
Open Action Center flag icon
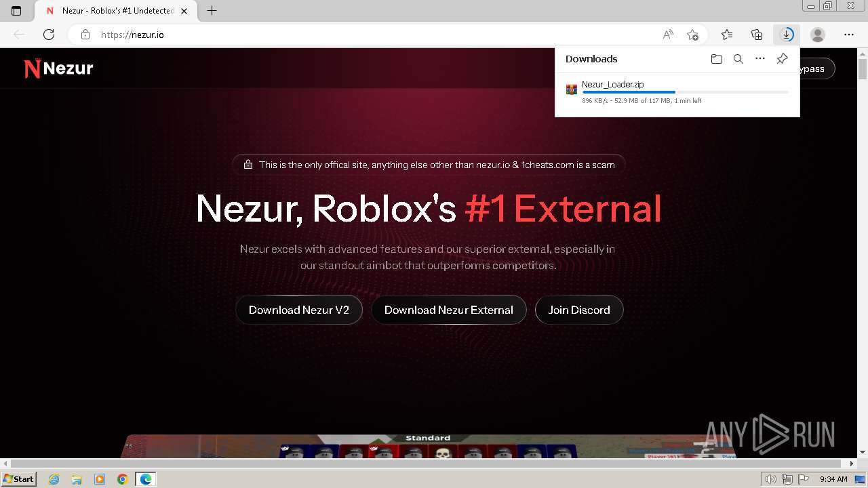click(803, 479)
